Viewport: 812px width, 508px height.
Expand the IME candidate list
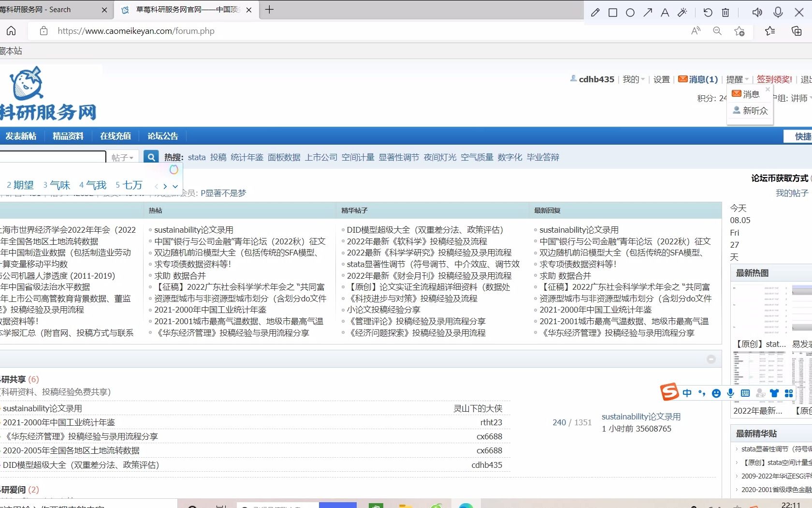pyautogui.click(x=175, y=186)
